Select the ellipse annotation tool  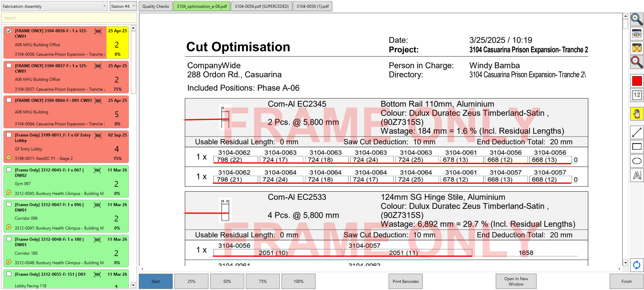(x=637, y=161)
